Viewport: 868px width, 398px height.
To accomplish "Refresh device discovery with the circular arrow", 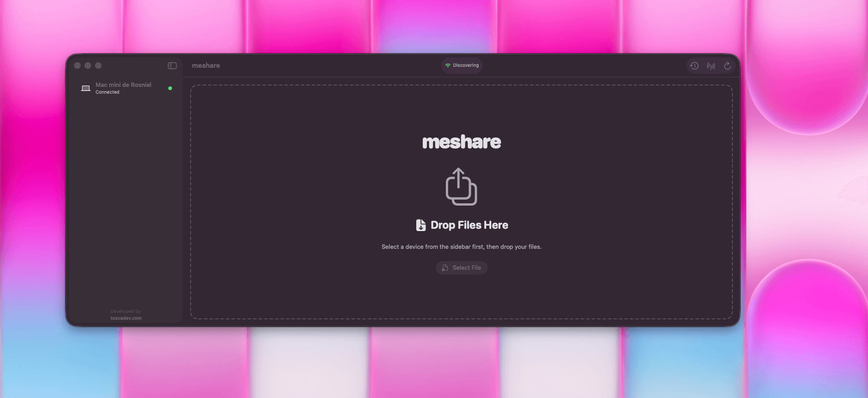I will click(x=727, y=66).
